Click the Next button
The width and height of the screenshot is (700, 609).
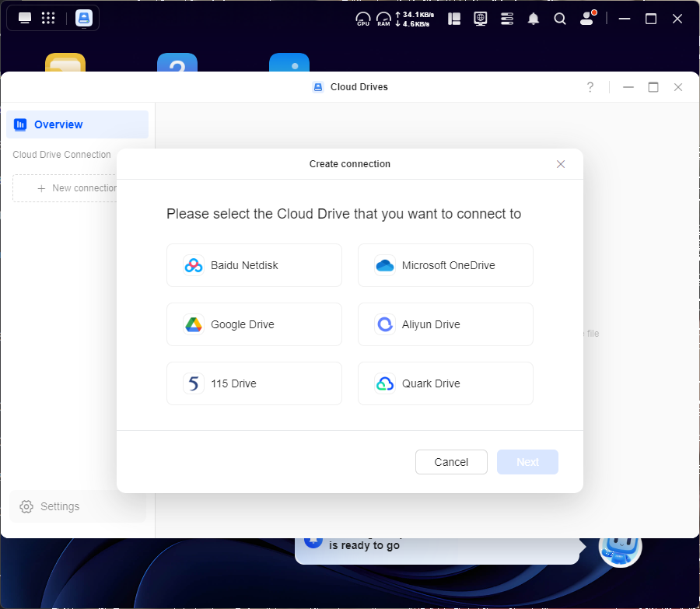pyautogui.click(x=527, y=462)
